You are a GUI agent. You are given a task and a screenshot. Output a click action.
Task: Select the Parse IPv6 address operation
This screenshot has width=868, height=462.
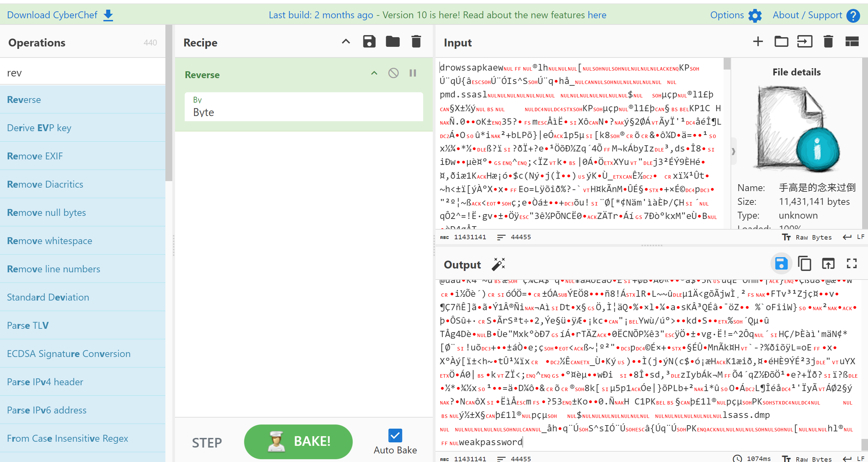coord(83,410)
